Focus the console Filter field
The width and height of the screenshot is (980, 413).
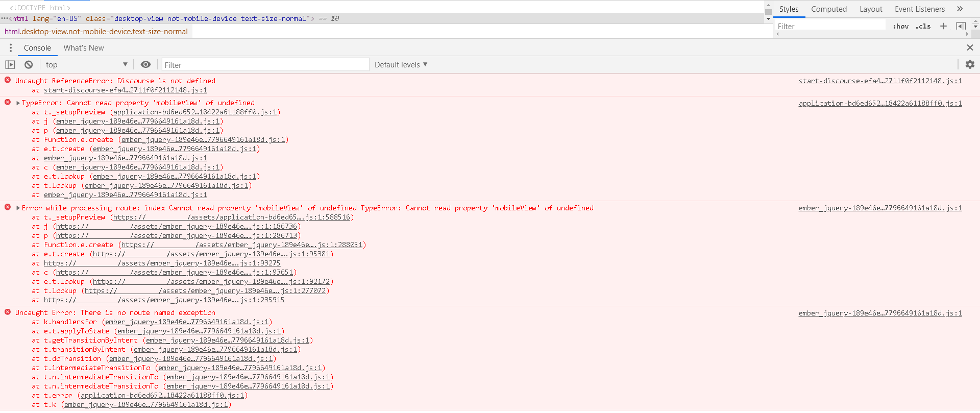[x=265, y=65]
